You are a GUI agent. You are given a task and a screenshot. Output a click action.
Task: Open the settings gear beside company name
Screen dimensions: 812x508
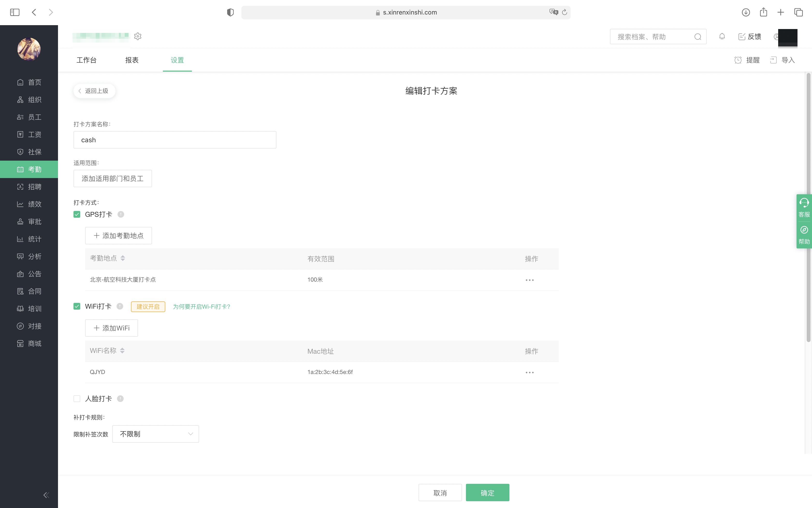click(138, 36)
